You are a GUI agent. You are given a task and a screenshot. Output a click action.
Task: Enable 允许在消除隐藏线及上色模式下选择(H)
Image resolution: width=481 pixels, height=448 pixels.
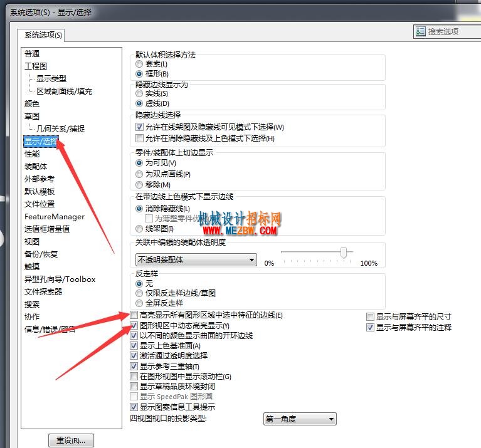[140, 138]
